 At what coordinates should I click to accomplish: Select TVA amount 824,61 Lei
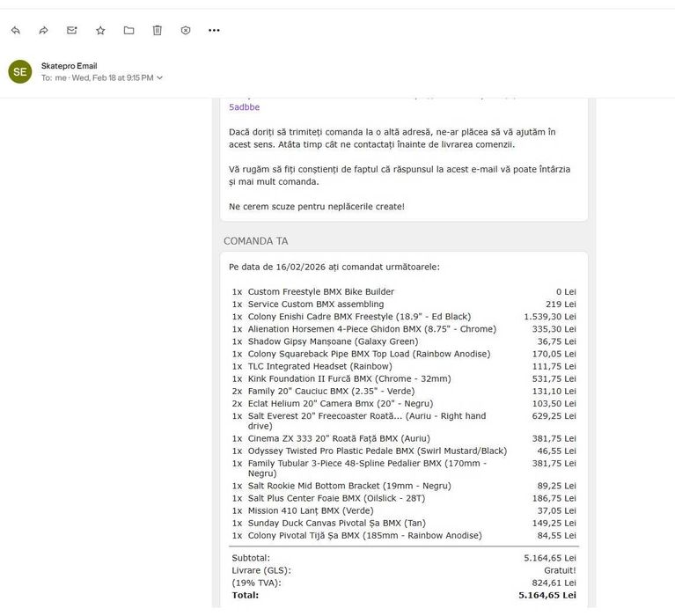(x=554, y=583)
